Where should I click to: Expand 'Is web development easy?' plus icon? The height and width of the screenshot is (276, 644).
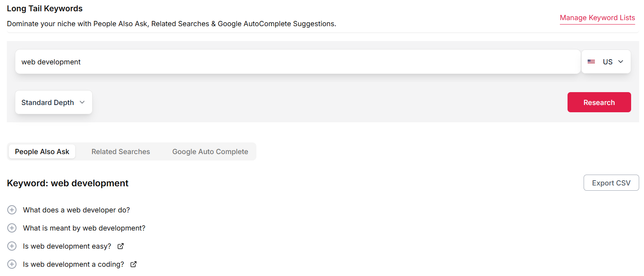coord(12,246)
